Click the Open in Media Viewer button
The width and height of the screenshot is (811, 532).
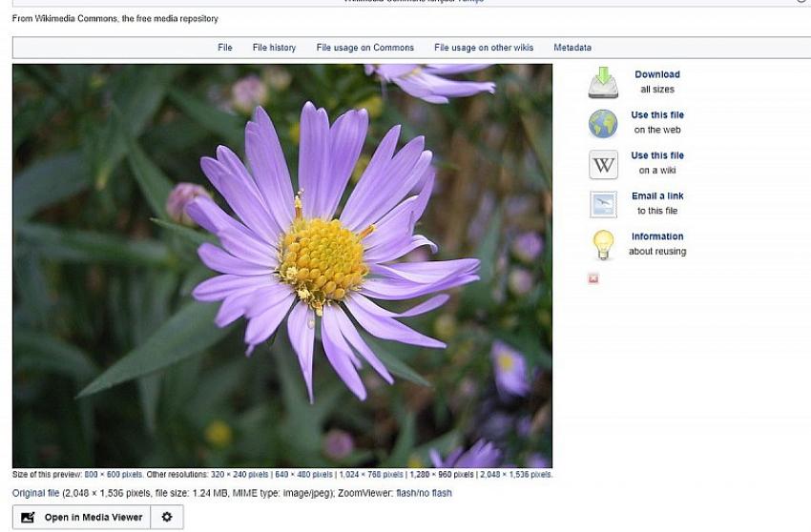coord(82,518)
